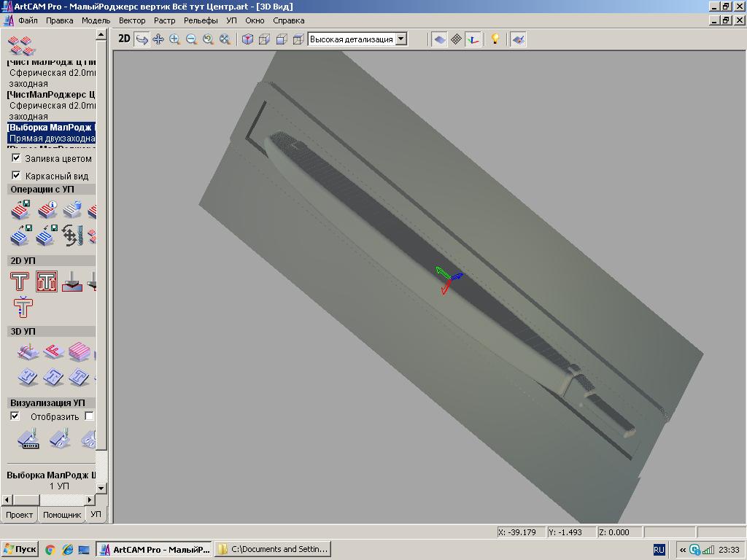Toggle the Каркасный вид checkbox
This screenshot has width=747, height=560.
click(x=16, y=176)
